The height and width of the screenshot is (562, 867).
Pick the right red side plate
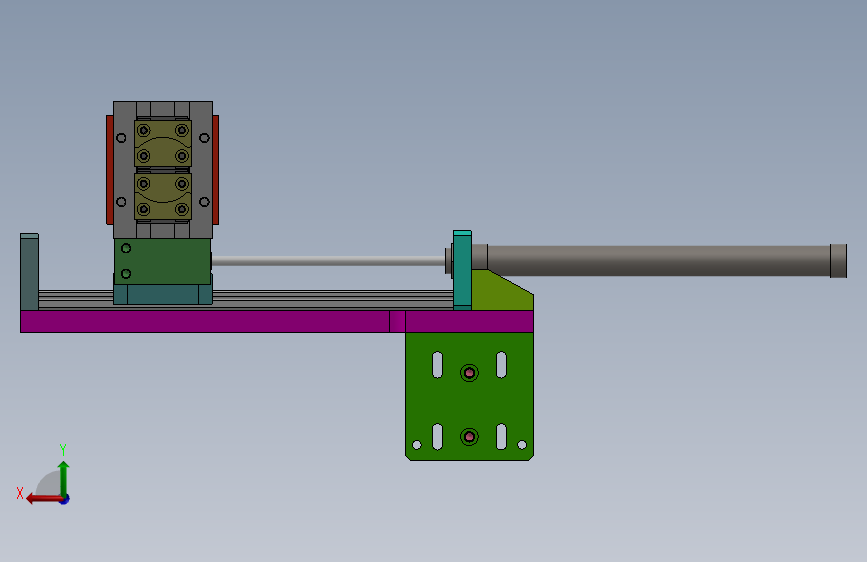(216, 170)
